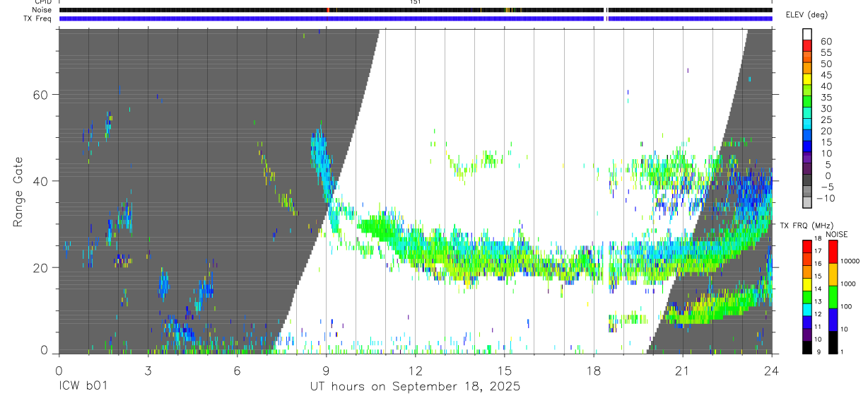Click the cyan 12 MHz block in the TX FRQ legend
Viewport: 868px width, 401px height.
[x=807, y=309]
